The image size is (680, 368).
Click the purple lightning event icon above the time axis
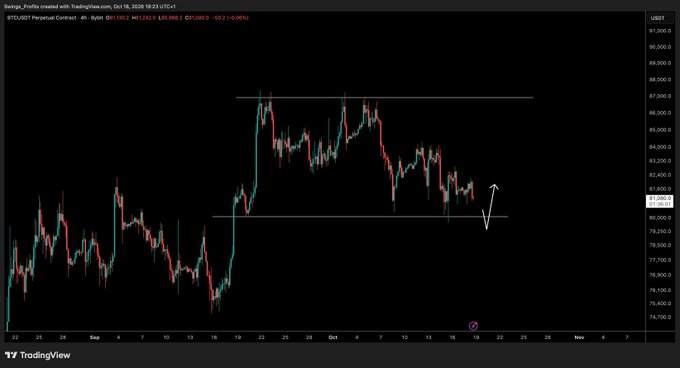click(474, 326)
